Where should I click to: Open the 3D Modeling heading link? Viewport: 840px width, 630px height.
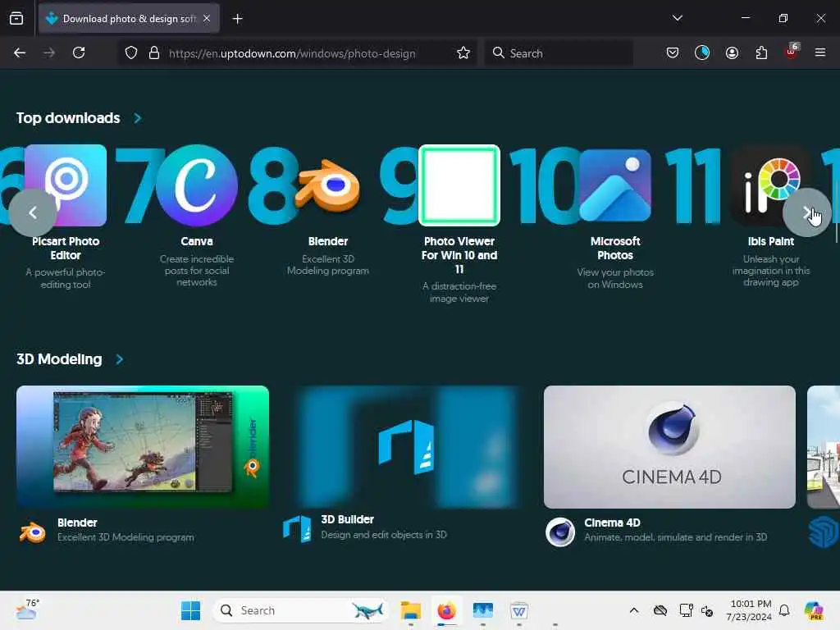point(59,359)
